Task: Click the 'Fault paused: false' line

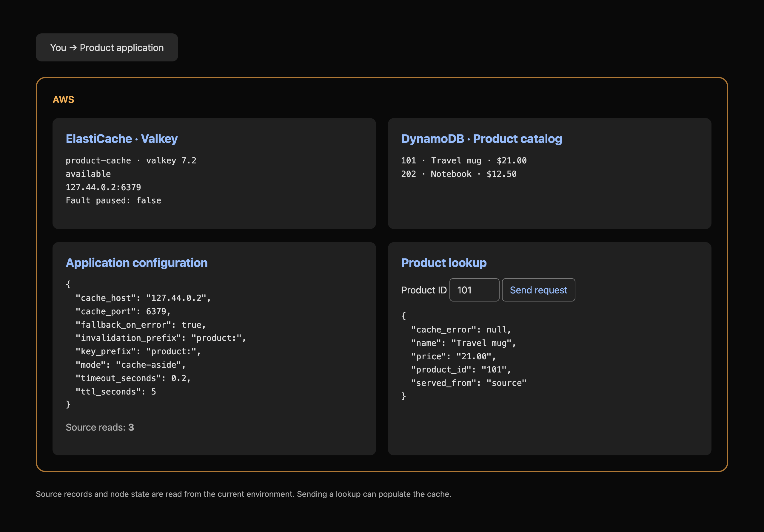Action: click(113, 200)
